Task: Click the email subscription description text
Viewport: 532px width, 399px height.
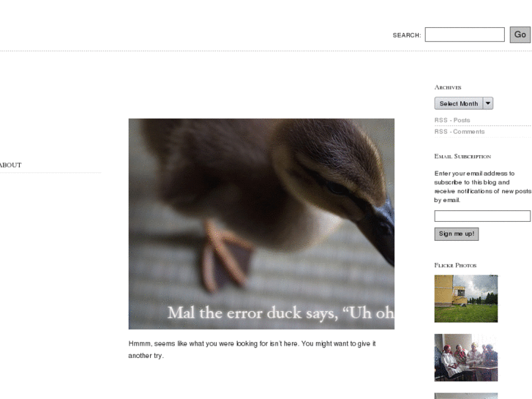Action: (482, 187)
